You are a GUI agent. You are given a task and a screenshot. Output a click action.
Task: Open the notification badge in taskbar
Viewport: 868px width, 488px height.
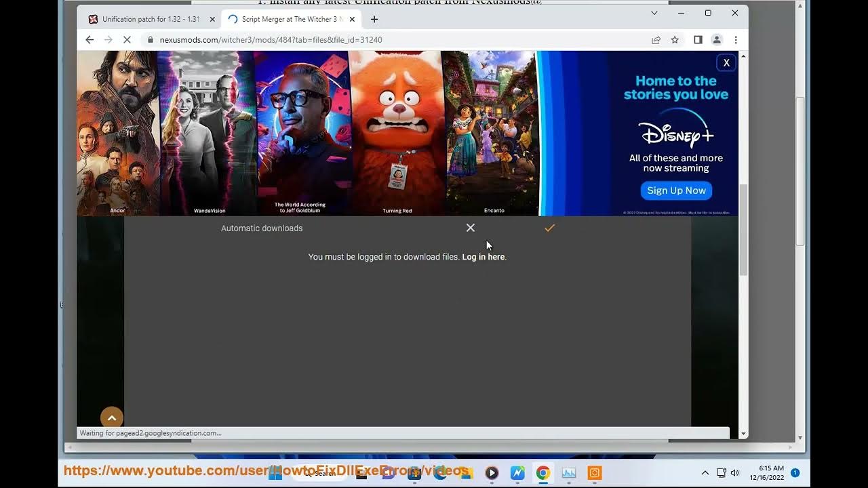tap(795, 473)
